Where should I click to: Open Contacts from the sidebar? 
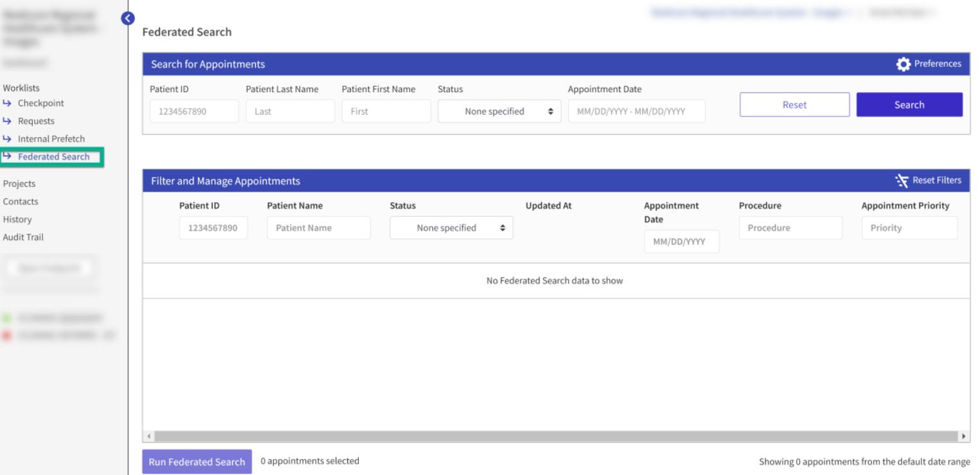[20, 201]
